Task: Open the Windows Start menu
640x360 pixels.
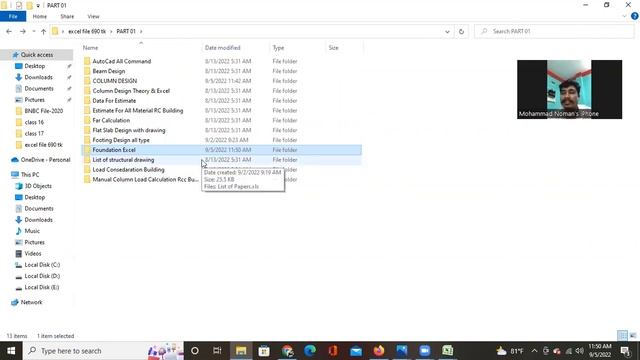Action: coord(11,351)
